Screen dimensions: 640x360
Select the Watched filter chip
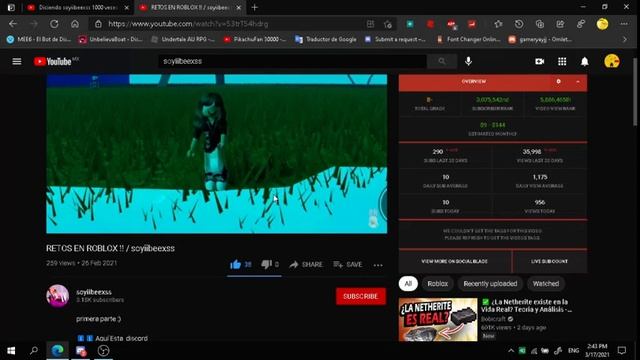click(546, 284)
